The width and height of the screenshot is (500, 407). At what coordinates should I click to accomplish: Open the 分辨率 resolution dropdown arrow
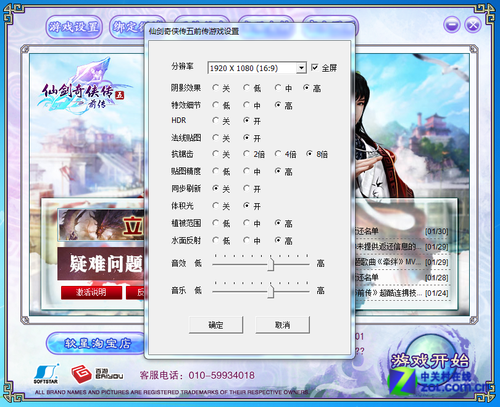click(x=301, y=68)
